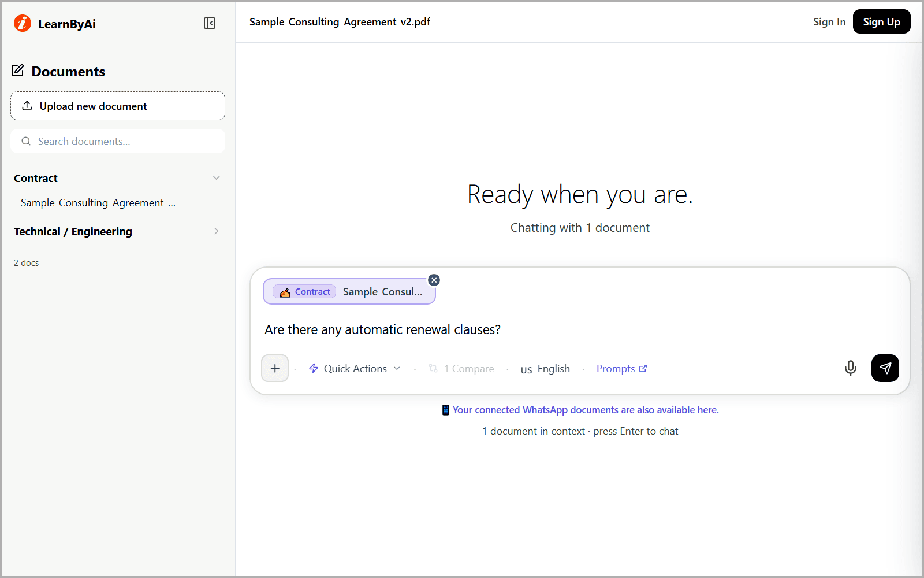Remove the attached Sample_Consul document chip
924x578 pixels.
point(434,280)
